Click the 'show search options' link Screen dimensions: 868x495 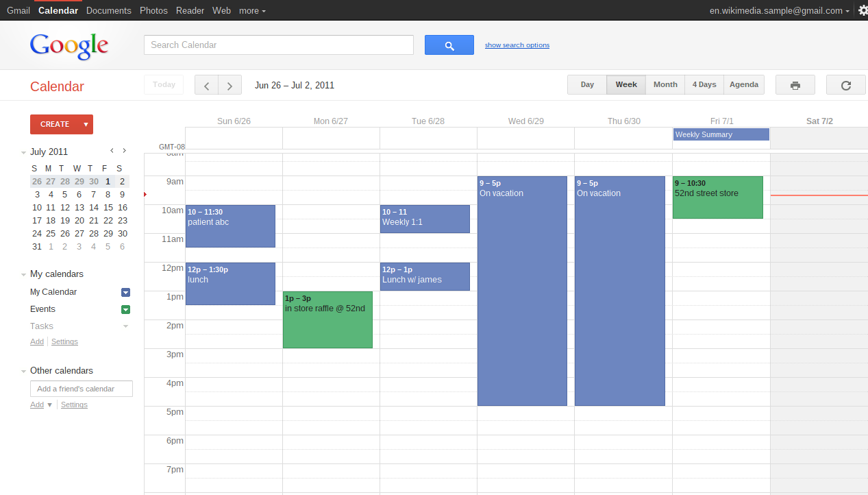click(x=517, y=45)
